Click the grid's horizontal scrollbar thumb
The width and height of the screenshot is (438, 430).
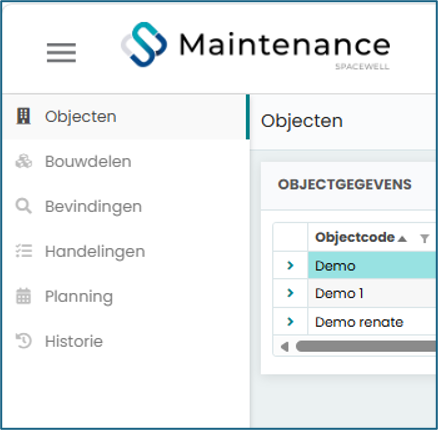(x=367, y=346)
